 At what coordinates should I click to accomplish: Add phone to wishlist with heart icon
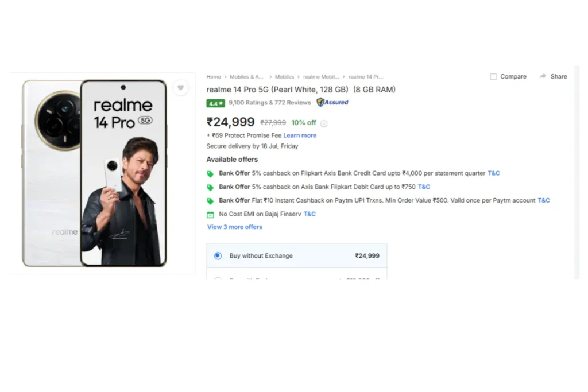point(180,88)
